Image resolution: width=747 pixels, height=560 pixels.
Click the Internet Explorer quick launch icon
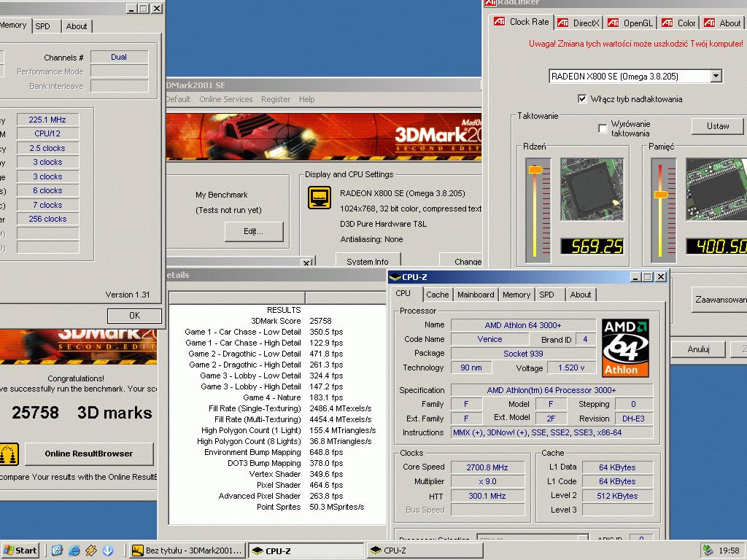point(74,551)
